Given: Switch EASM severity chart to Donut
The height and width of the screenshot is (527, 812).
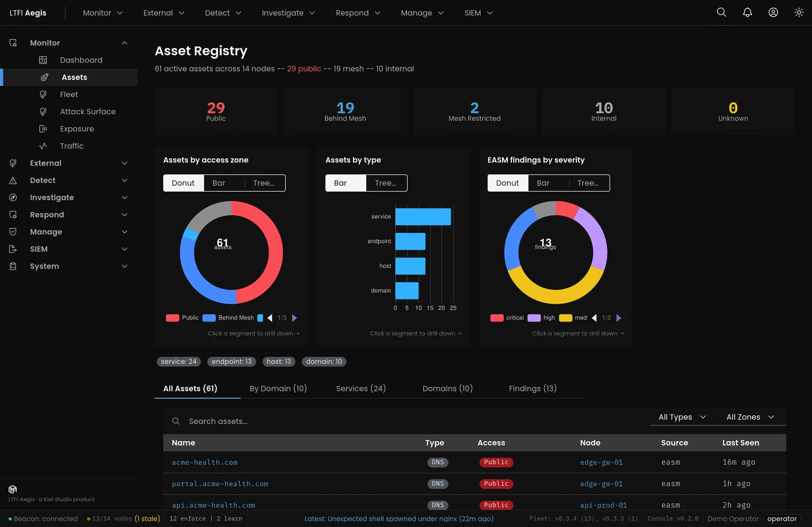Looking at the screenshot, I should [508, 183].
